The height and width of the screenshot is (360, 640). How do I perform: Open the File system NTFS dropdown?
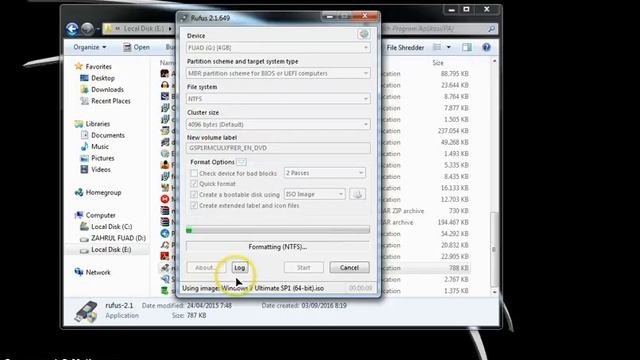[x=278, y=99]
